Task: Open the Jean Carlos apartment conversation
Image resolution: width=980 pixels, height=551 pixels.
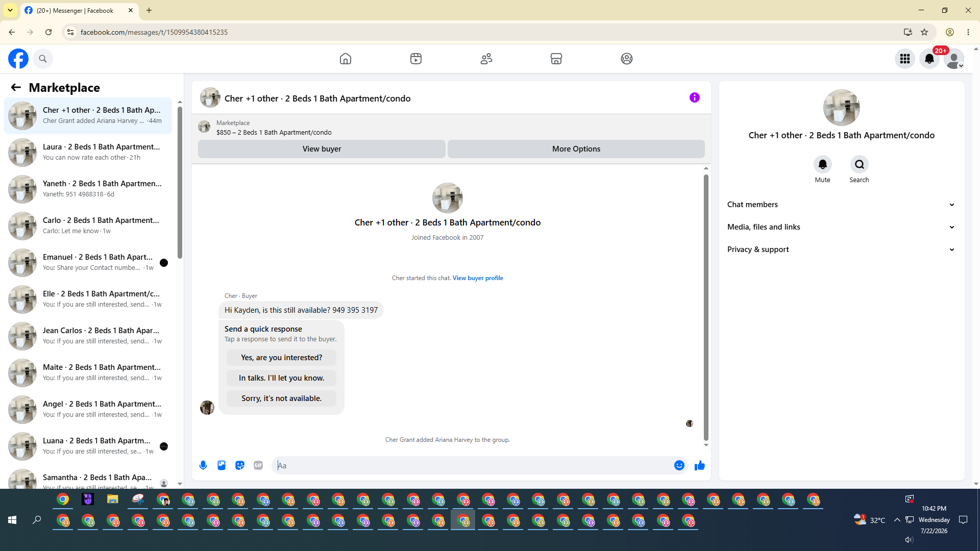Action: click(x=88, y=336)
